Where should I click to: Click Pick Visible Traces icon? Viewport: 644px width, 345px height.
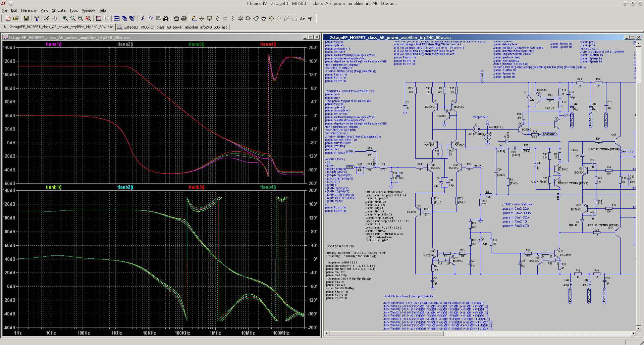coord(106,18)
